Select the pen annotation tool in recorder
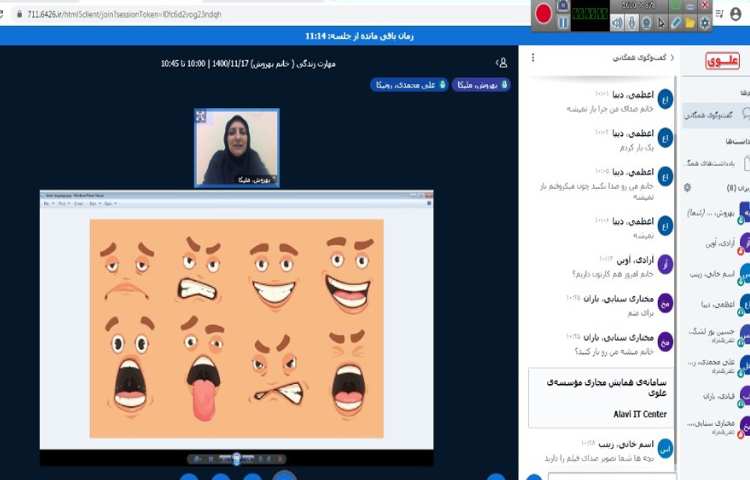 (x=676, y=22)
